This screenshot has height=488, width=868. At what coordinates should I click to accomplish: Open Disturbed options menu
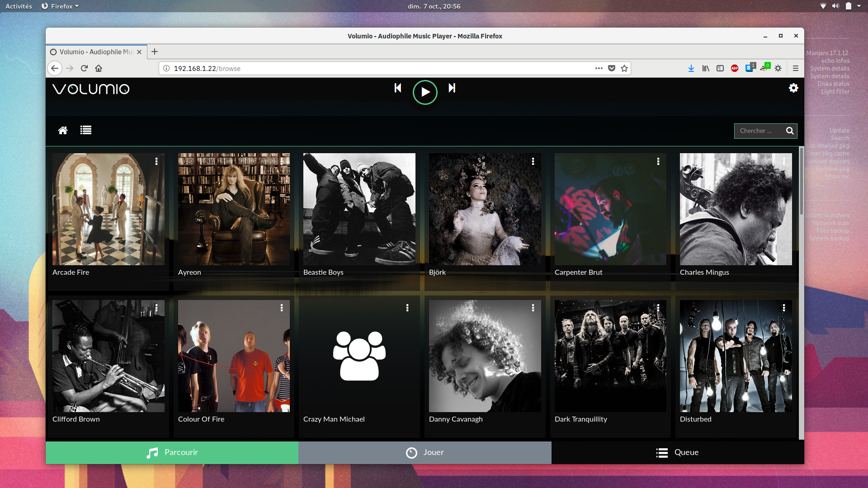[784, 308]
